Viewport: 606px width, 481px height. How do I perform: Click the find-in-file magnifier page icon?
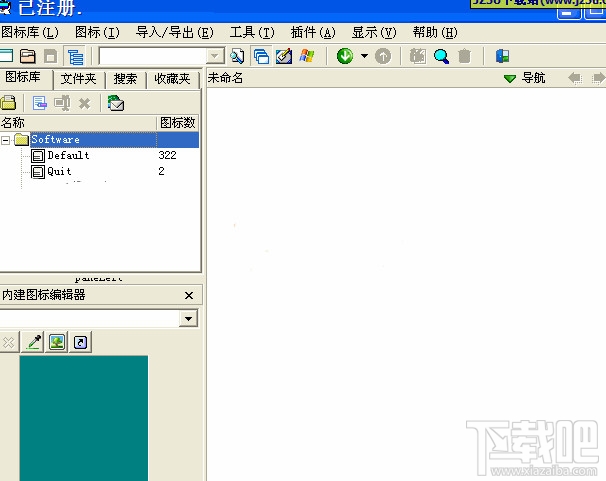tap(237, 56)
